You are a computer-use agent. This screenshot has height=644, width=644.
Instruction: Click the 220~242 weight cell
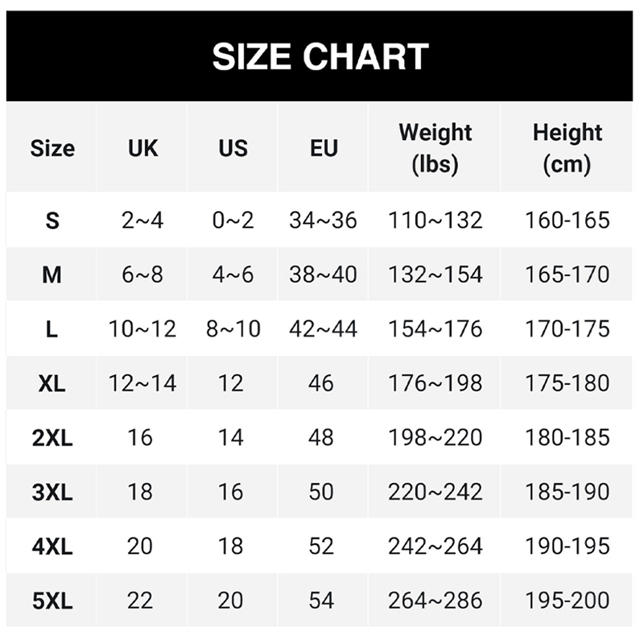click(x=435, y=492)
